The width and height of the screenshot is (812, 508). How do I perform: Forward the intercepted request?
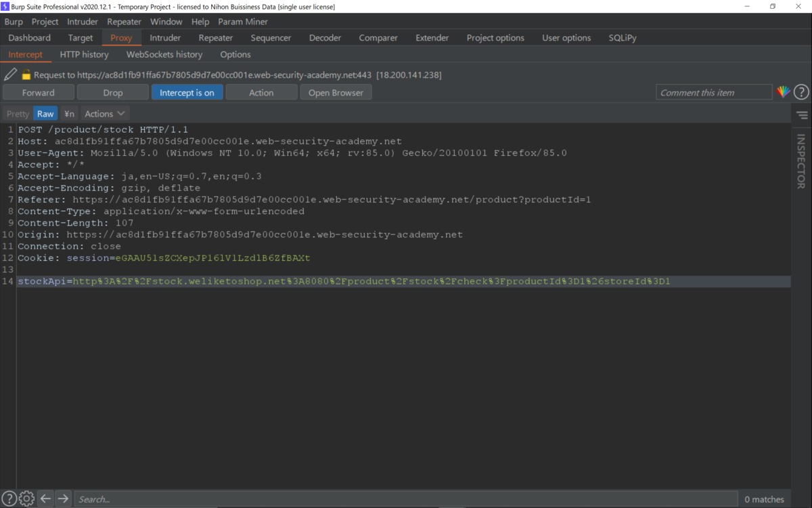[39, 93]
